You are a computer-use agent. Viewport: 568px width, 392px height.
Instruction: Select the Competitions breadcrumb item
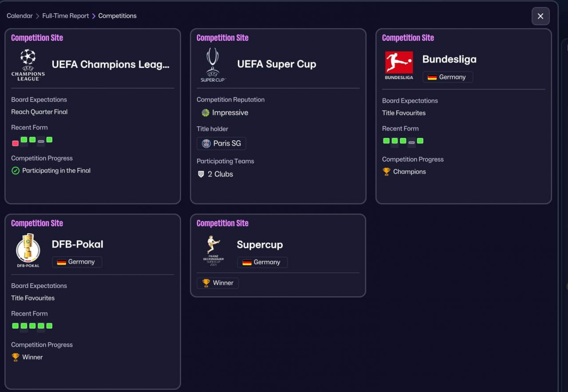coord(118,16)
